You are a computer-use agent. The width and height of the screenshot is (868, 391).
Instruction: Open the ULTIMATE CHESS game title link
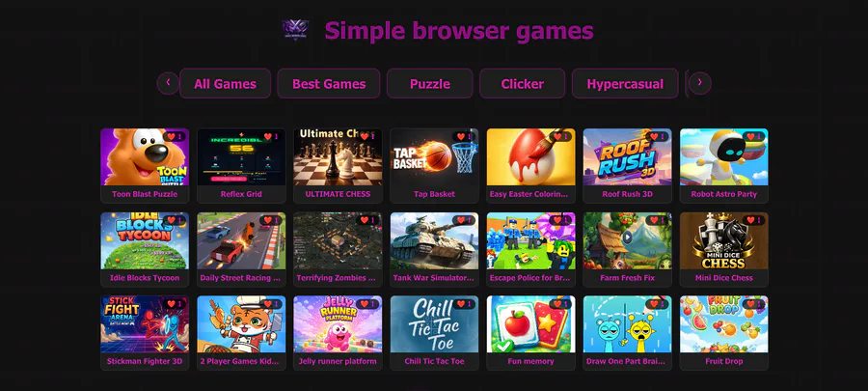point(338,194)
